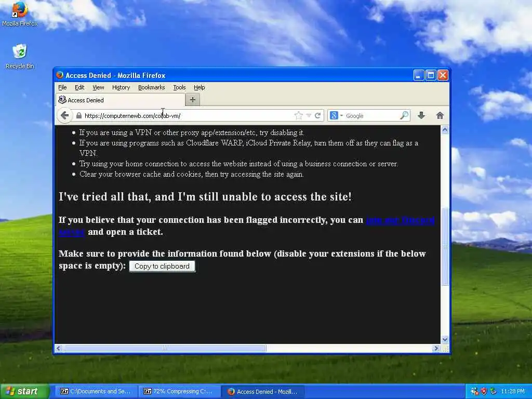This screenshot has width=532, height=399.
Task: Open the Help menu
Action: pos(199,87)
